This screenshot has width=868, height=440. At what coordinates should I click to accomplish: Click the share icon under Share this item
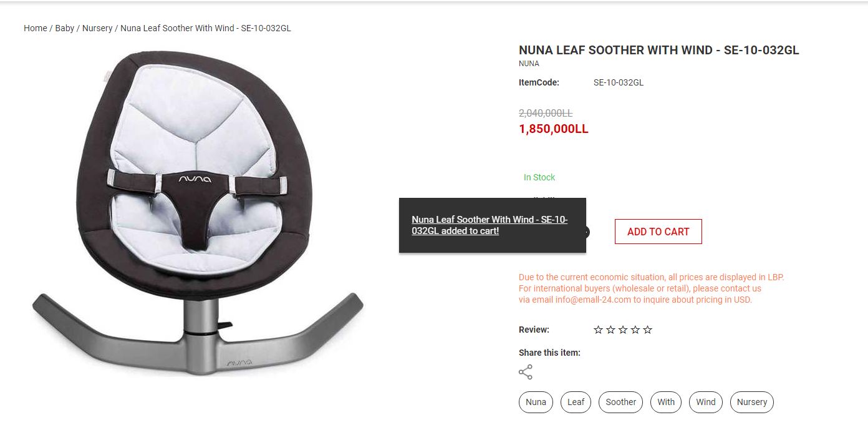pyautogui.click(x=526, y=373)
